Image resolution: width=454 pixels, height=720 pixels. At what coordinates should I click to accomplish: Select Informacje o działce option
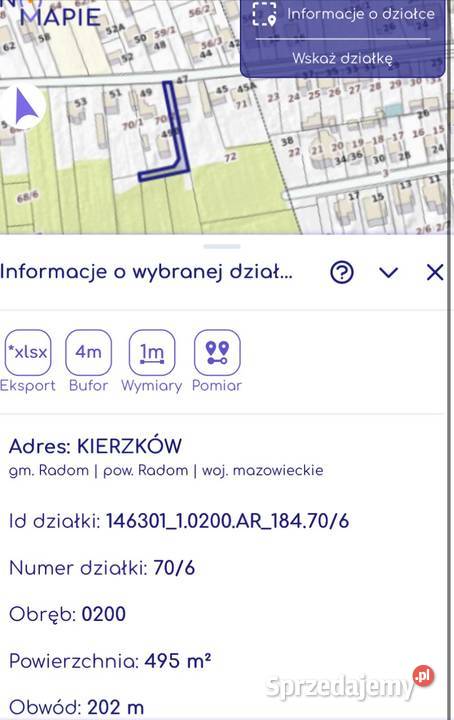point(361,14)
